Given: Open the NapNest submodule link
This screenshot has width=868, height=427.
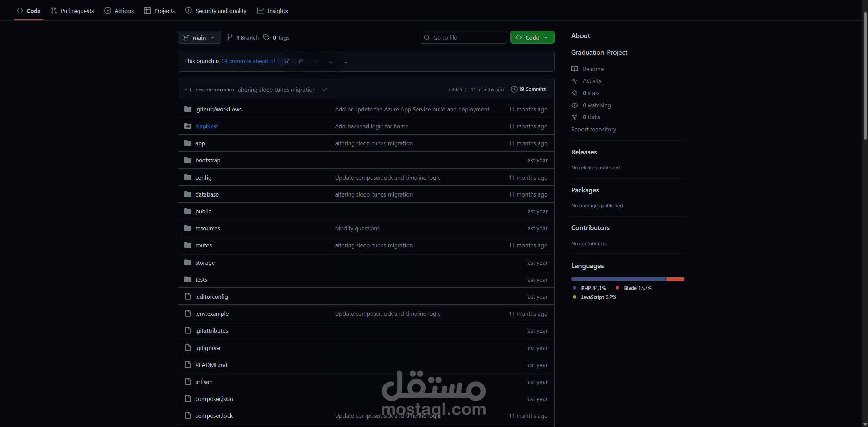Looking at the screenshot, I should pos(206,126).
